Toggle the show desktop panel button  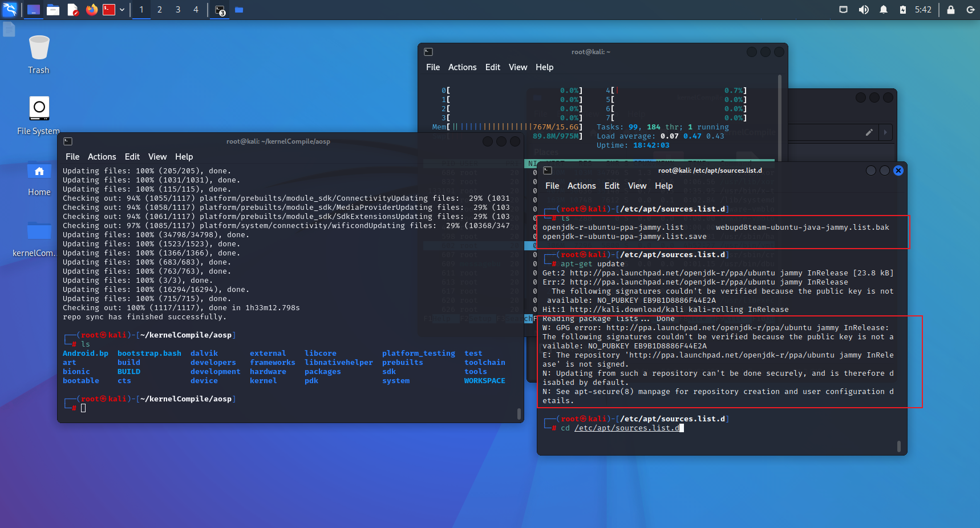tap(34, 10)
